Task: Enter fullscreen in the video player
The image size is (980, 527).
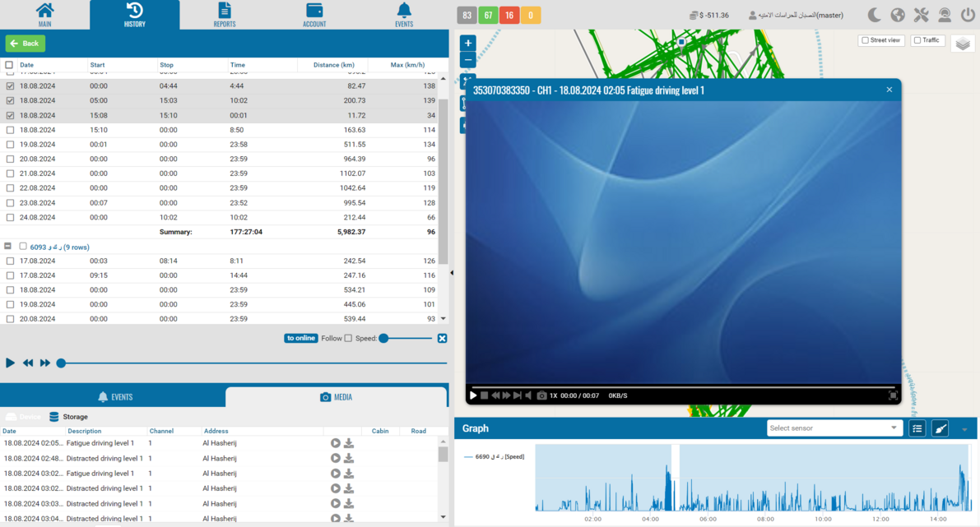Action: (x=893, y=395)
